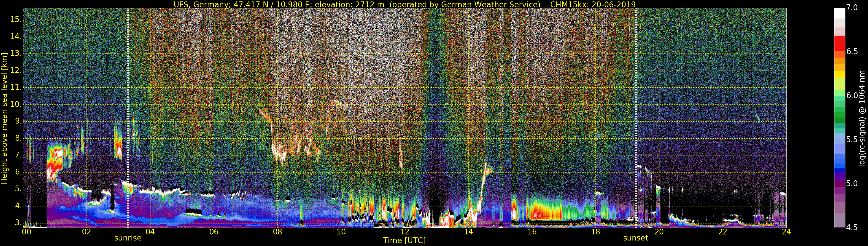Click the colorbar '7.0' value label
The image size is (868, 246).
click(x=852, y=8)
